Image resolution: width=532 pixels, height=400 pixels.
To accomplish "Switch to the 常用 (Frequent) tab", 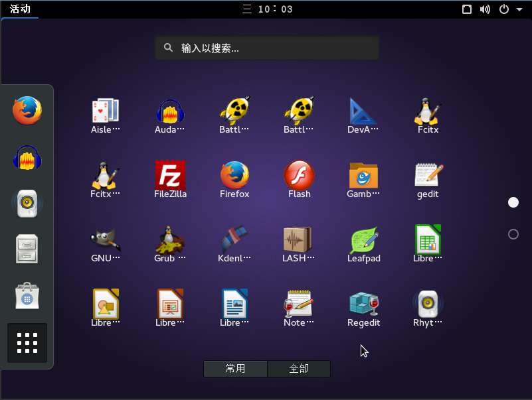I will 235,368.
